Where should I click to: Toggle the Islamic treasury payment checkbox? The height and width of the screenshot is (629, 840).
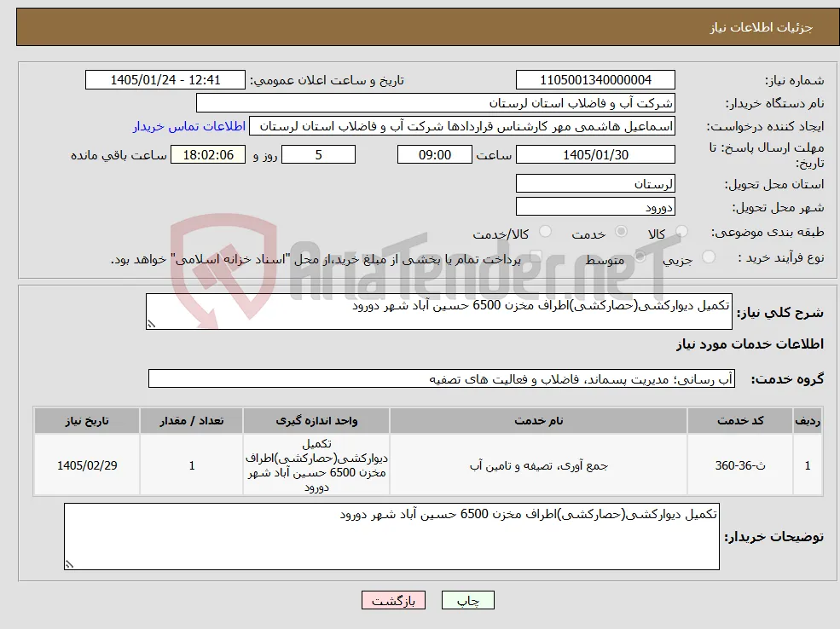click(x=536, y=257)
